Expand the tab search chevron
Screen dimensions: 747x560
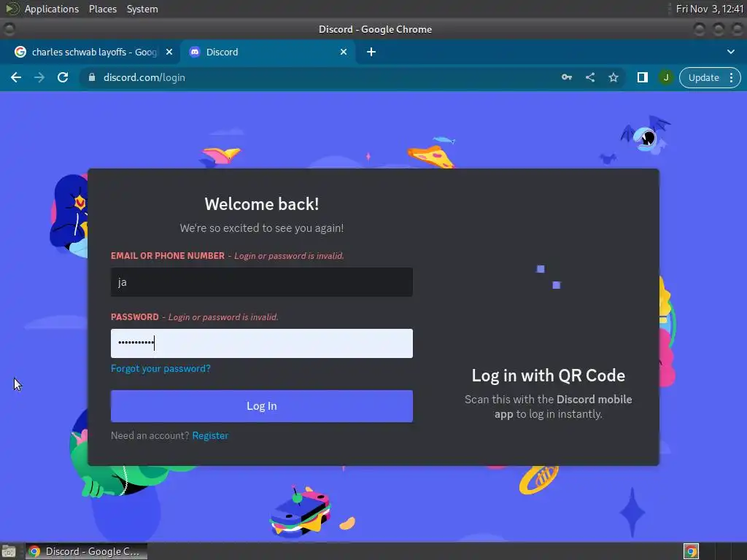[731, 52]
